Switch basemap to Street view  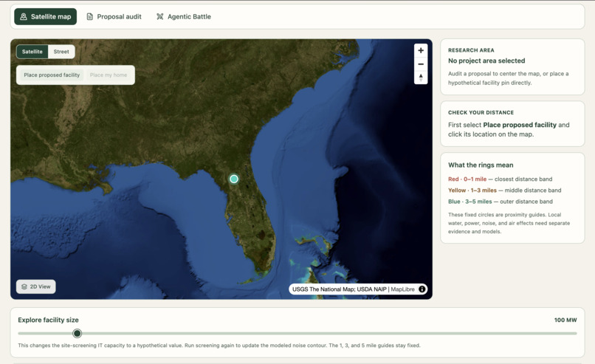point(61,52)
